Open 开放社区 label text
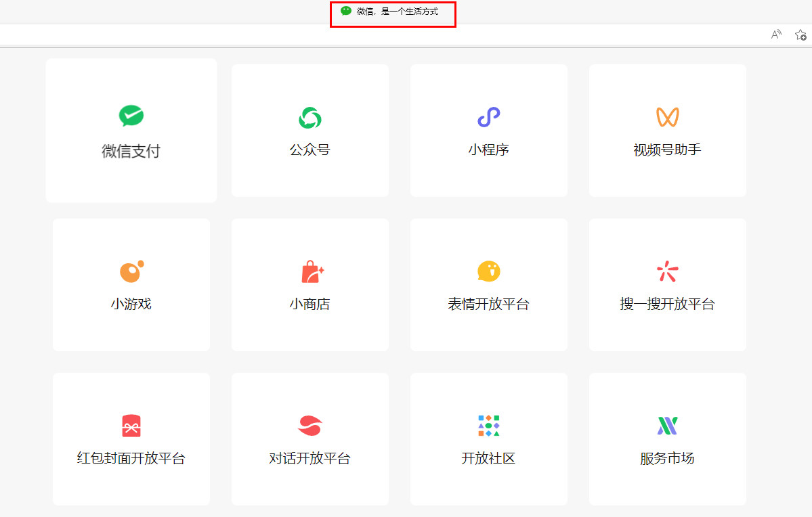 489,458
